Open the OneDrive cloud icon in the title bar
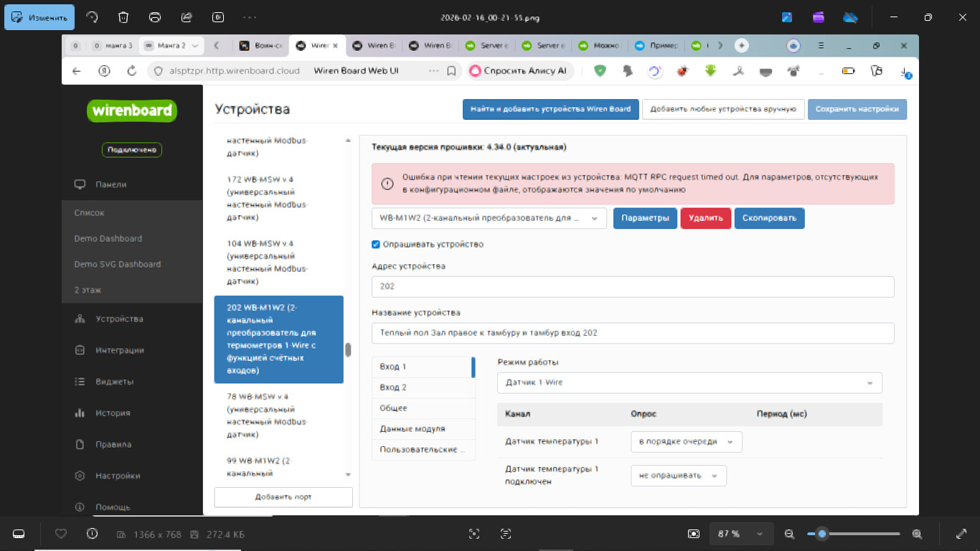 tap(850, 17)
